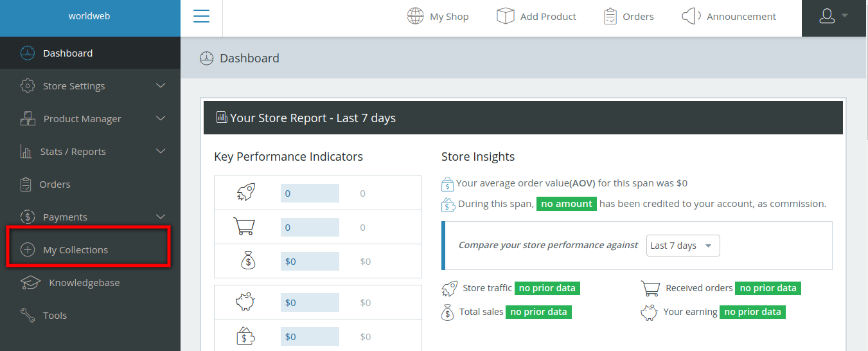Open the user profile avatar menu
868x351 pixels.
[x=834, y=17]
